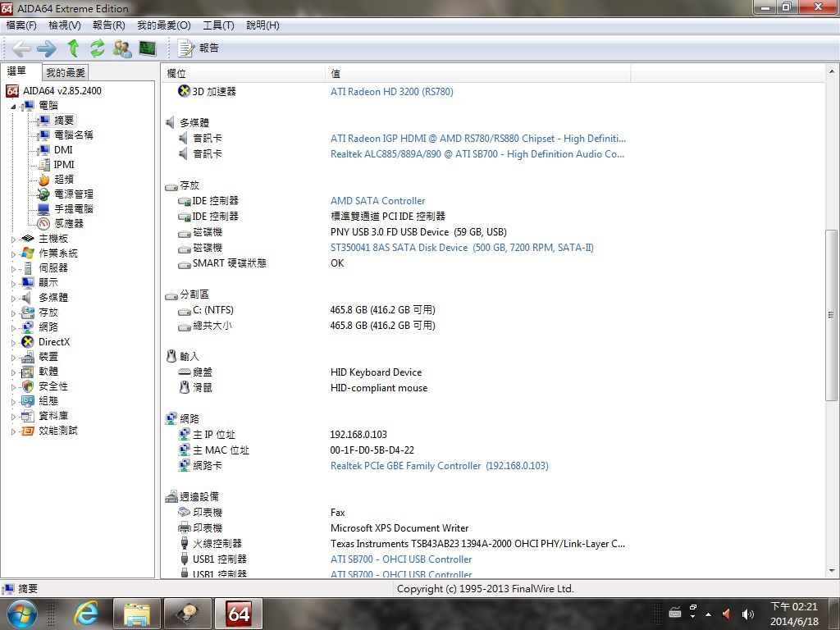The image size is (840, 630).
Task: Open the 報告(R) menu
Action: click(x=109, y=25)
